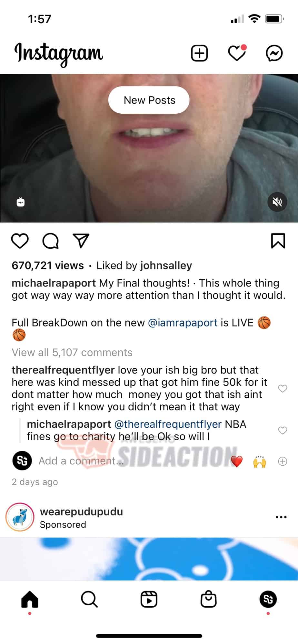Switch to the Reels tab

(149, 599)
